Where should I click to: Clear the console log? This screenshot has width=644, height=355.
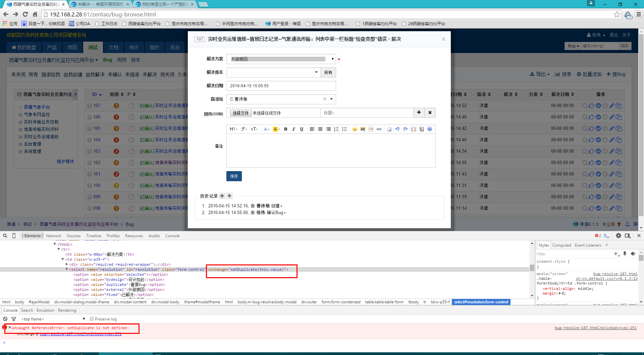click(5, 319)
